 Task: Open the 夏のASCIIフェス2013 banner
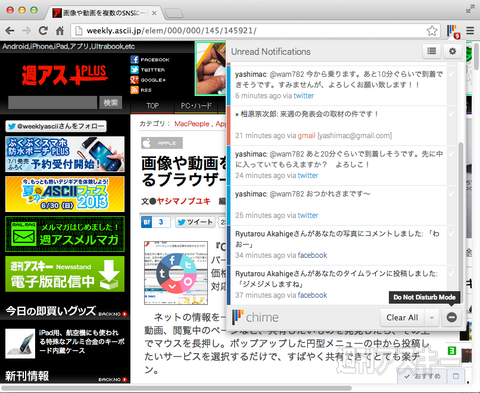tap(65, 194)
